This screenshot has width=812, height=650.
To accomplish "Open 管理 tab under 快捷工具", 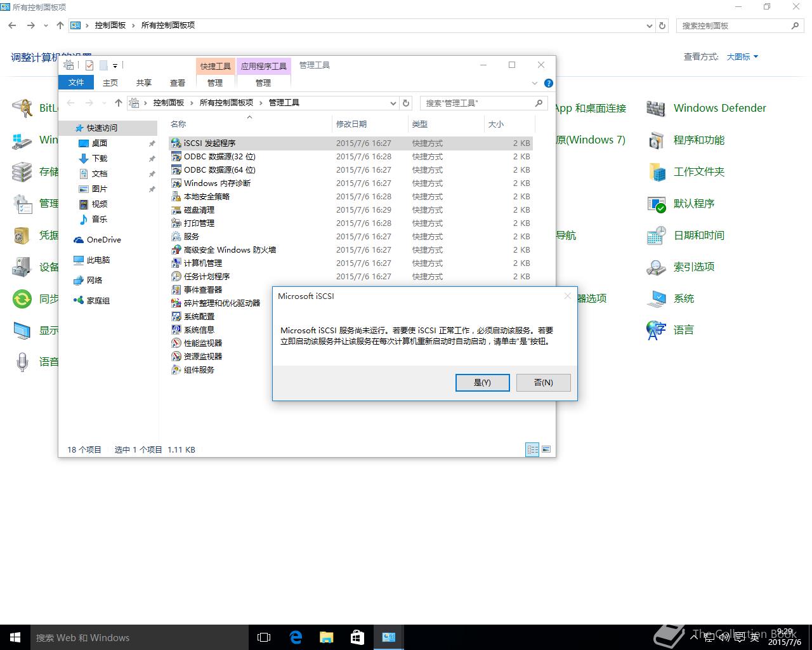I will point(215,83).
